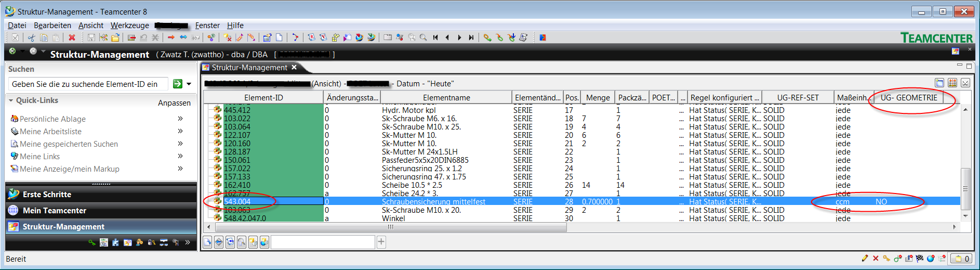The width and height of the screenshot is (980, 270).
Task: Open the Datei menu
Action: tap(17, 25)
